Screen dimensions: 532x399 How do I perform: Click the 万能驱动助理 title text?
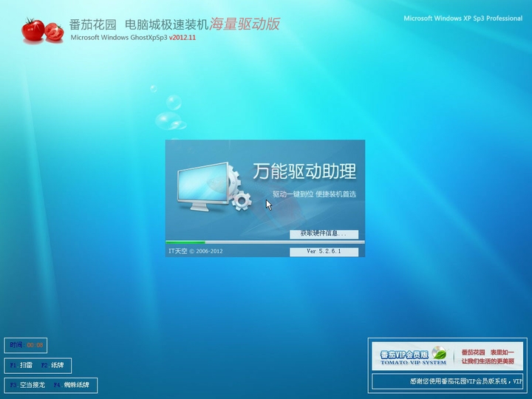[304, 171]
